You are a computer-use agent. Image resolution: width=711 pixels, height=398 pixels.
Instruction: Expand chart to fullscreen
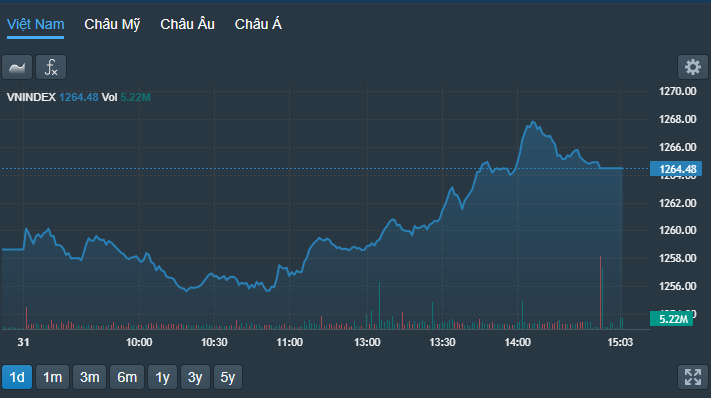pos(692,377)
